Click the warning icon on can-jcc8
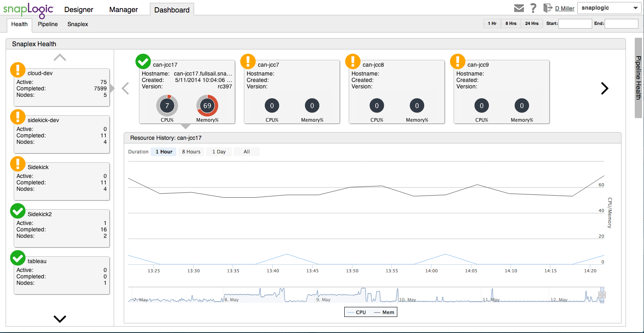 (x=353, y=61)
